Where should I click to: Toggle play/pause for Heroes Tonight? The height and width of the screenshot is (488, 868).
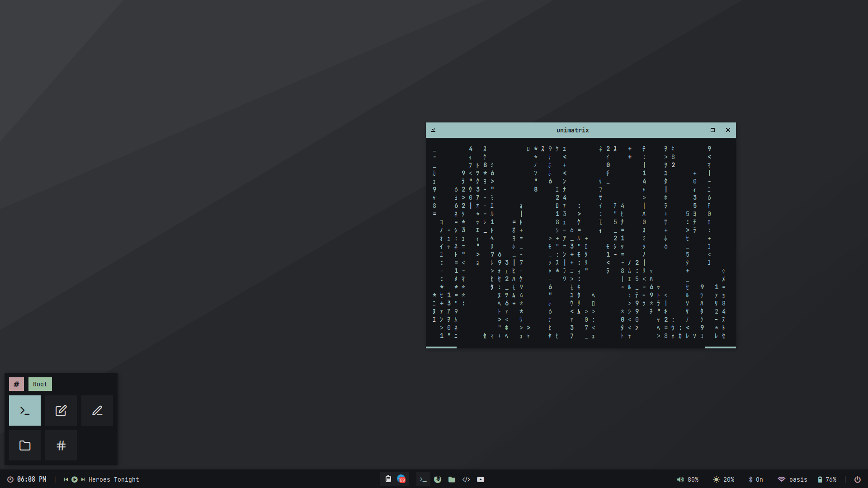[75, 479]
